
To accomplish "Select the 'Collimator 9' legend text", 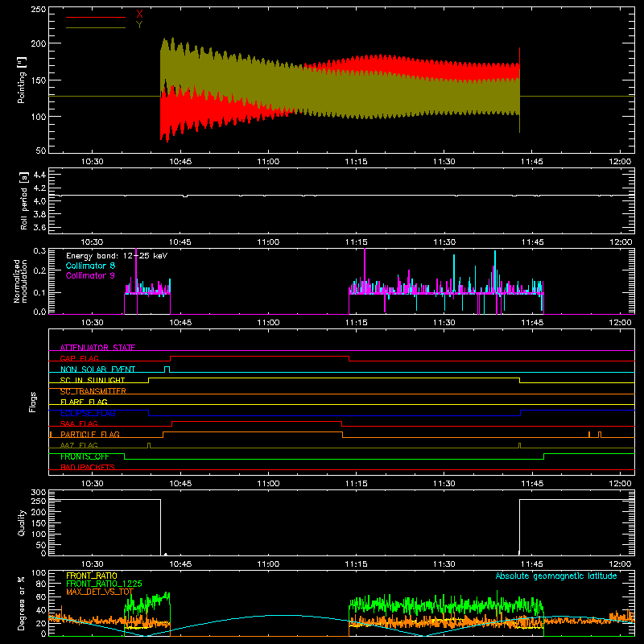I will pyautogui.click(x=90, y=275).
